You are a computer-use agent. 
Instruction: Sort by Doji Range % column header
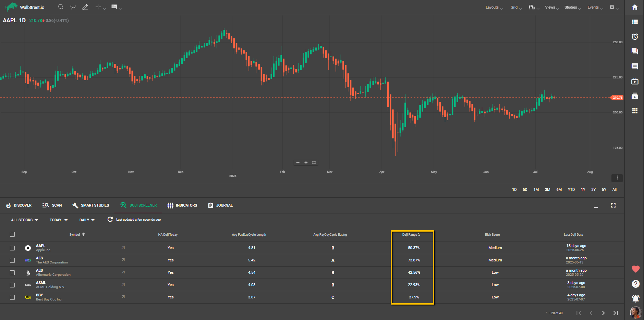tap(411, 235)
